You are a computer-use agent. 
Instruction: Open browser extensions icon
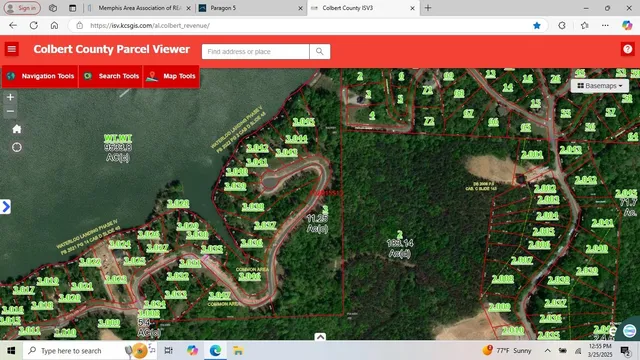[562, 25]
